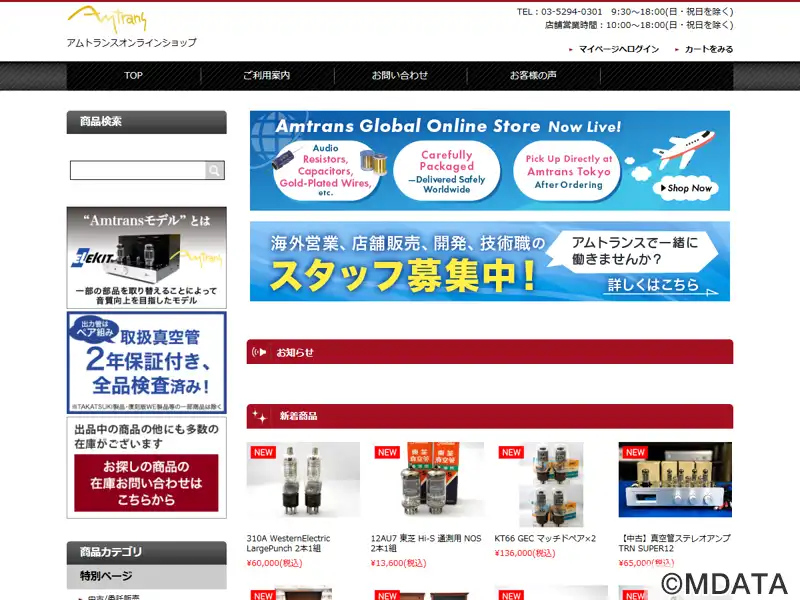800x600 pixels.
Task: Click the 310A WesternElectric LargePunch 2本1組 title
Action: tap(288, 543)
